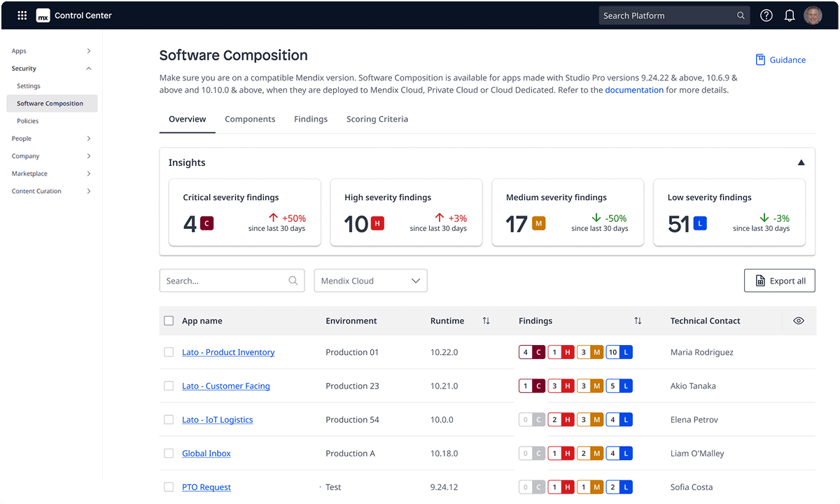Open PTO Request app link
The image size is (840, 504).
206,486
